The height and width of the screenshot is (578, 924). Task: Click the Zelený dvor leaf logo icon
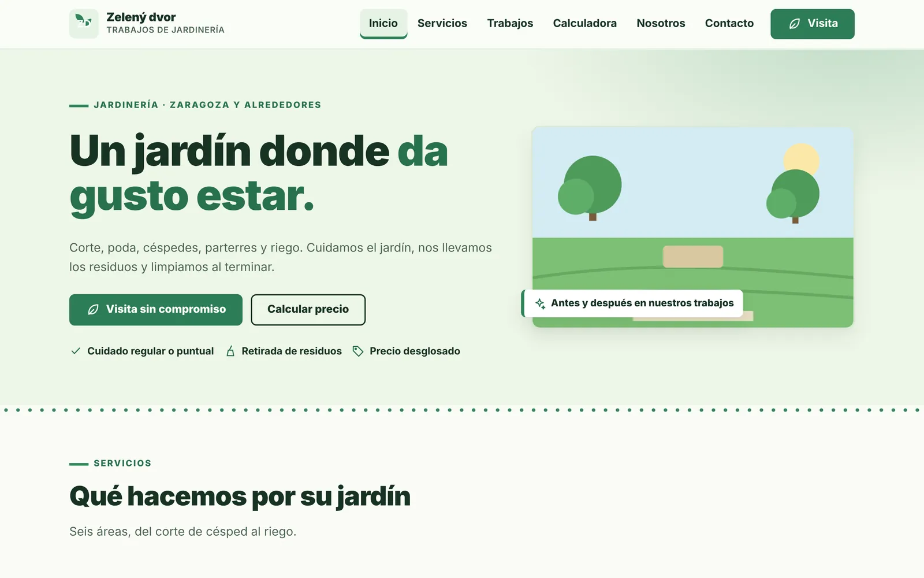point(84,24)
